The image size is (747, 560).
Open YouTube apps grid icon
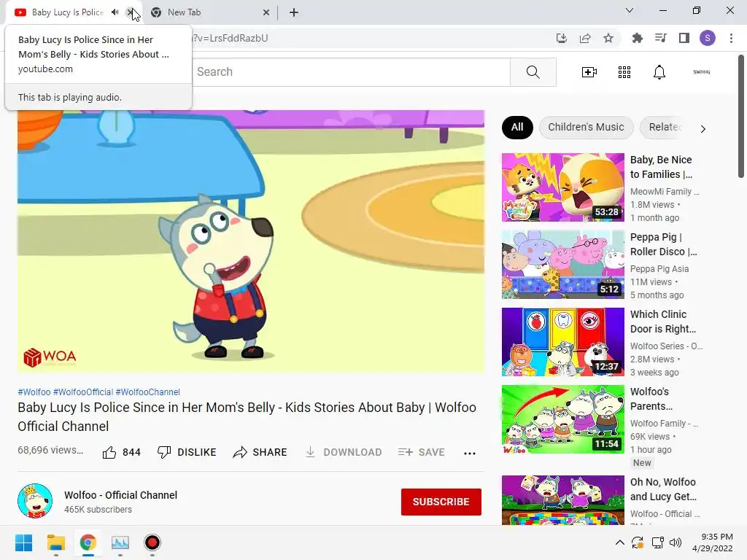[624, 72]
